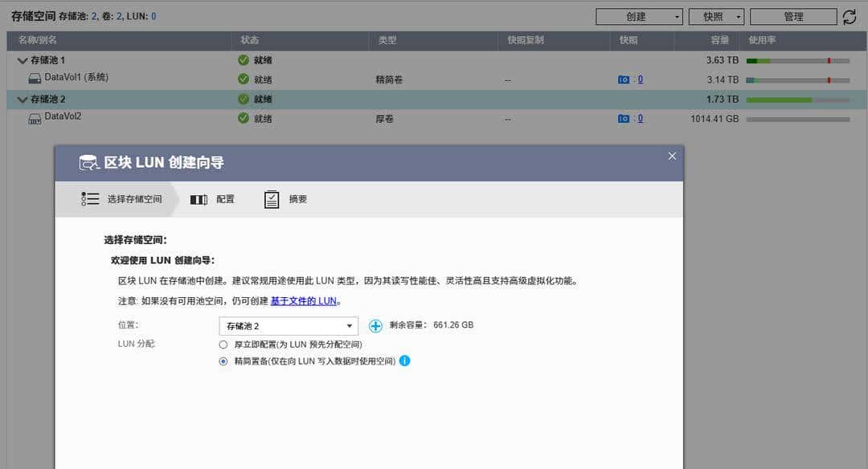Collapse the 存储池 1 tree entry

pyautogui.click(x=21, y=59)
